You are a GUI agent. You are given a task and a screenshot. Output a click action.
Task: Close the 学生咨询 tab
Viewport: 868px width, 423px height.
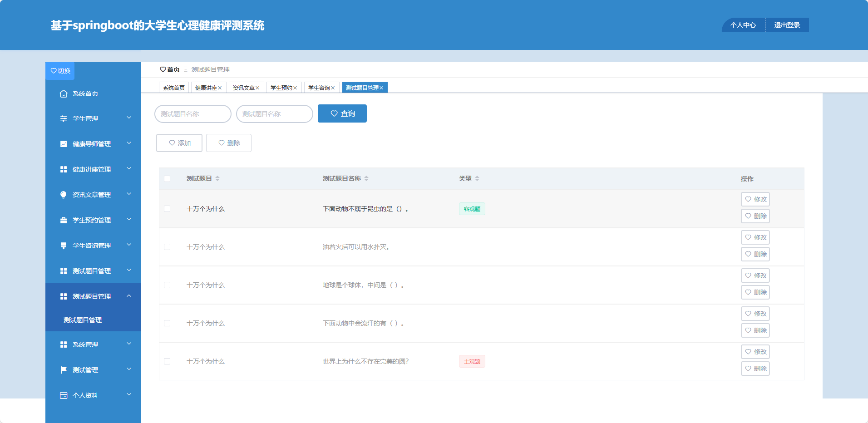click(333, 88)
